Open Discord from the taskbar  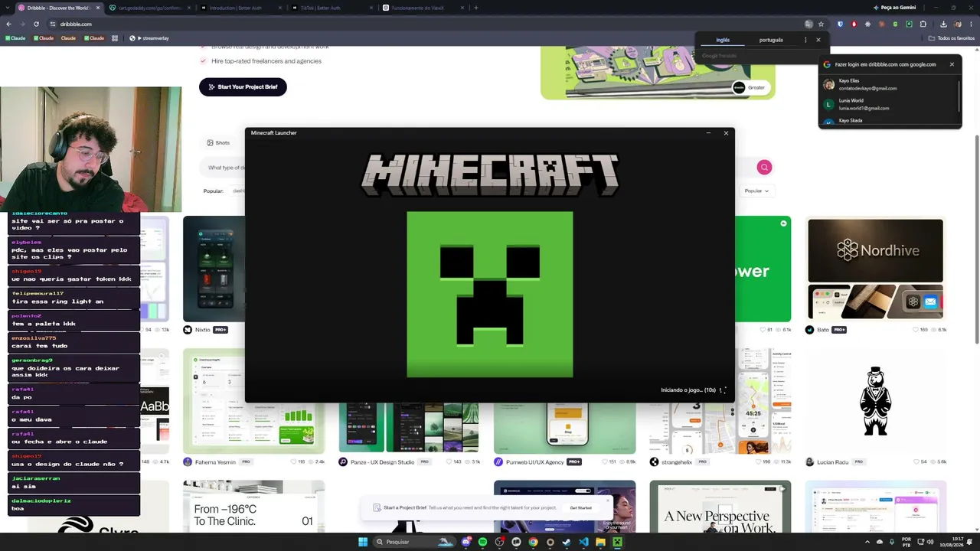pyautogui.click(x=465, y=542)
